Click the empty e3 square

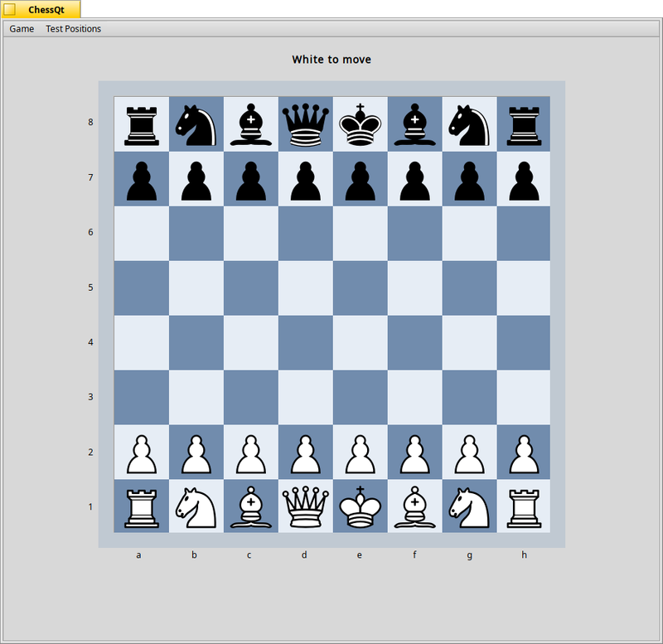pos(361,397)
